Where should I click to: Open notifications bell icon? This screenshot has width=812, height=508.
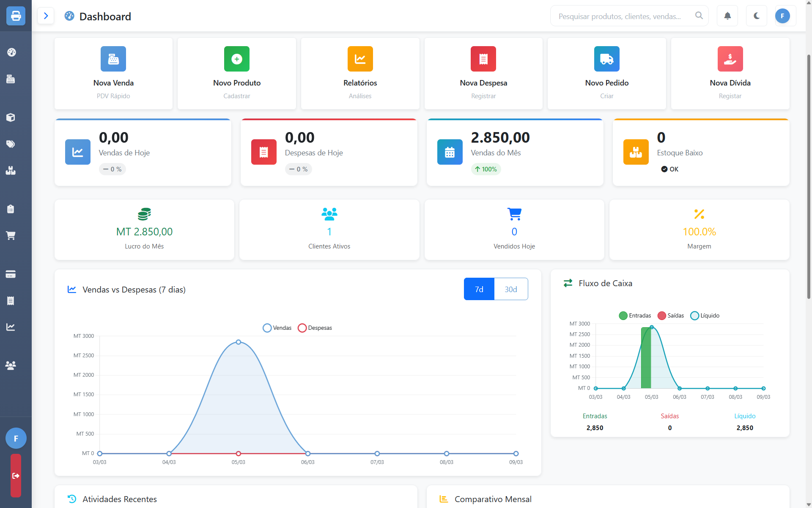[x=727, y=16]
